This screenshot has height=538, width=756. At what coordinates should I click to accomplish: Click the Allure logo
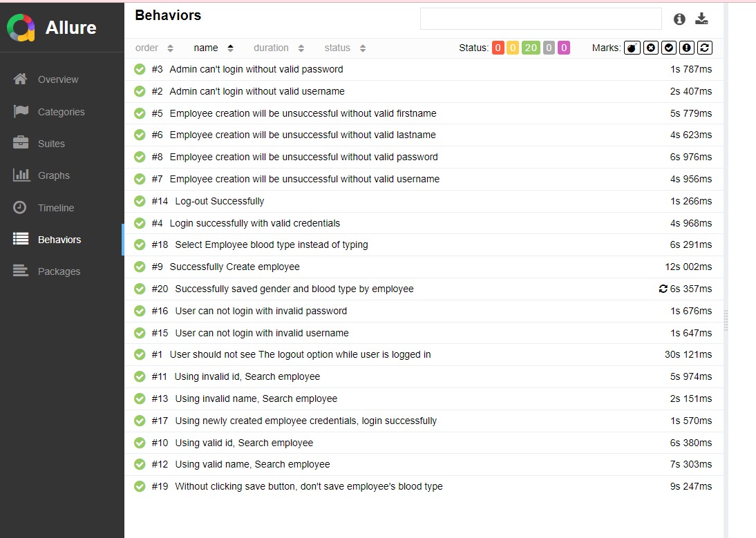(21, 28)
